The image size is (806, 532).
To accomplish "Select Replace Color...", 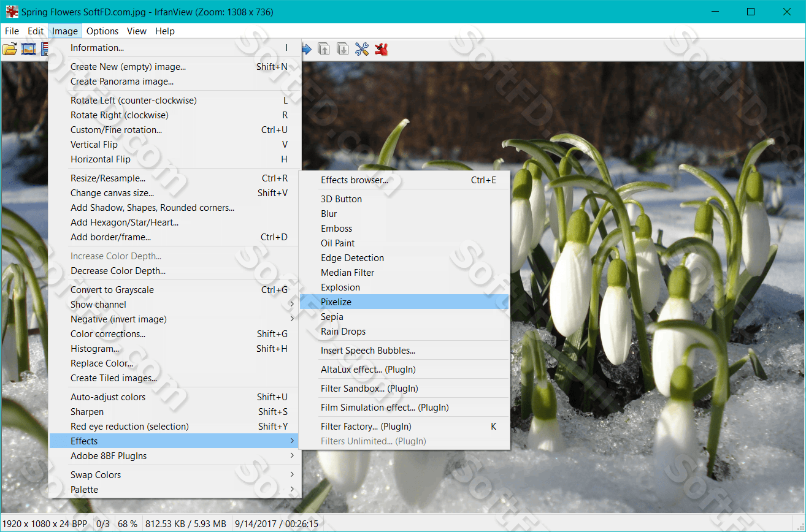I will click(x=175, y=363).
